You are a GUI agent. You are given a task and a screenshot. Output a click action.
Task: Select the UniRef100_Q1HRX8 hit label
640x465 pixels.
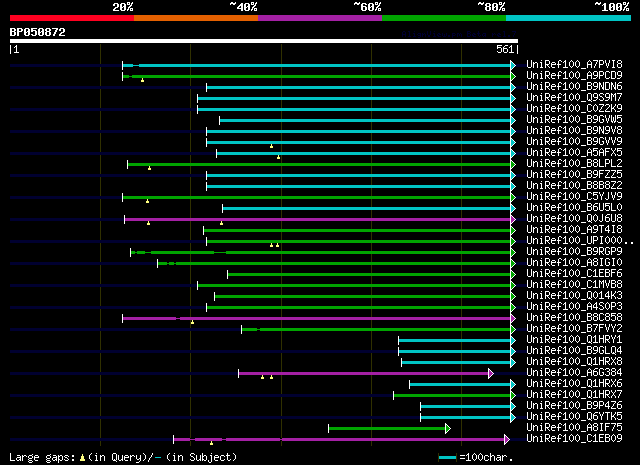(x=574, y=362)
